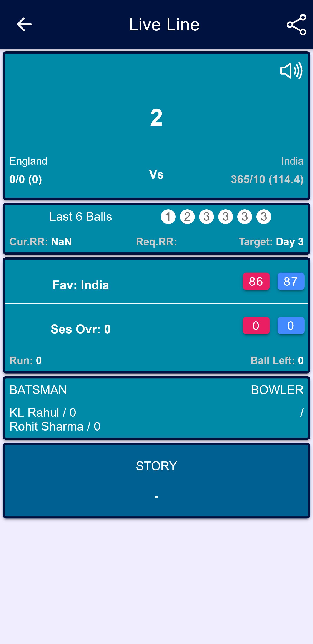Tap the back arrow icon
Screen dimensions: 313x644
click(24, 24)
